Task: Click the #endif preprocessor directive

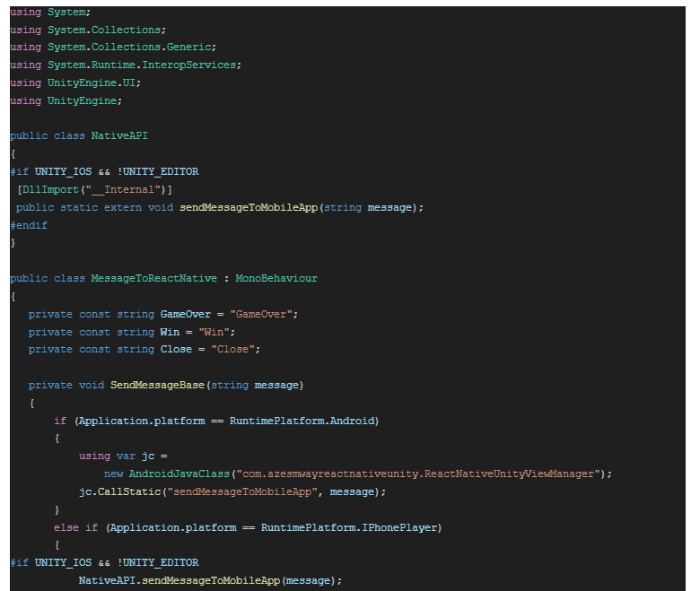Action: pyautogui.click(x=29, y=225)
